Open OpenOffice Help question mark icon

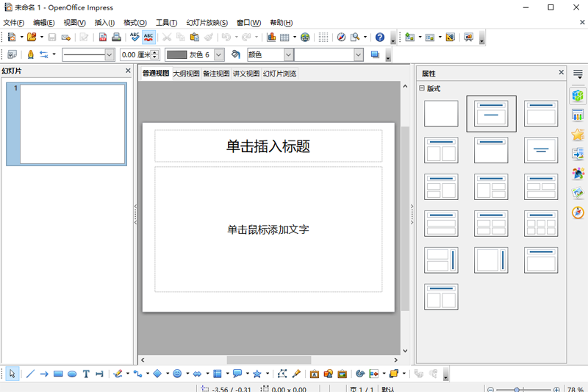tap(380, 37)
